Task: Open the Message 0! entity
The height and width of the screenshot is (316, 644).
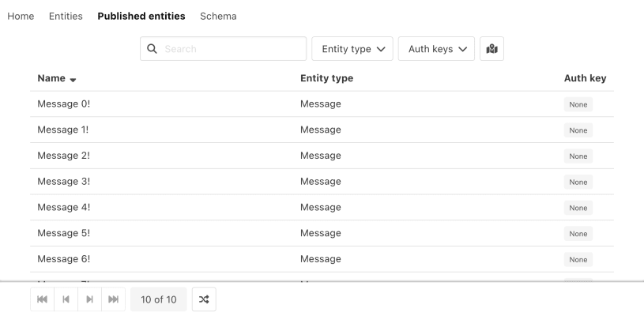Action: (x=64, y=103)
